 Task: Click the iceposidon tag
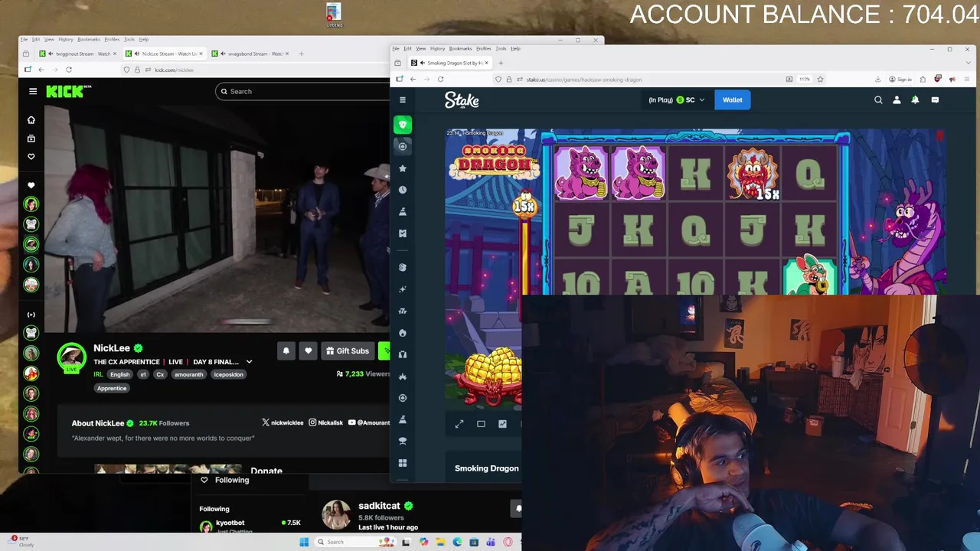coord(228,374)
